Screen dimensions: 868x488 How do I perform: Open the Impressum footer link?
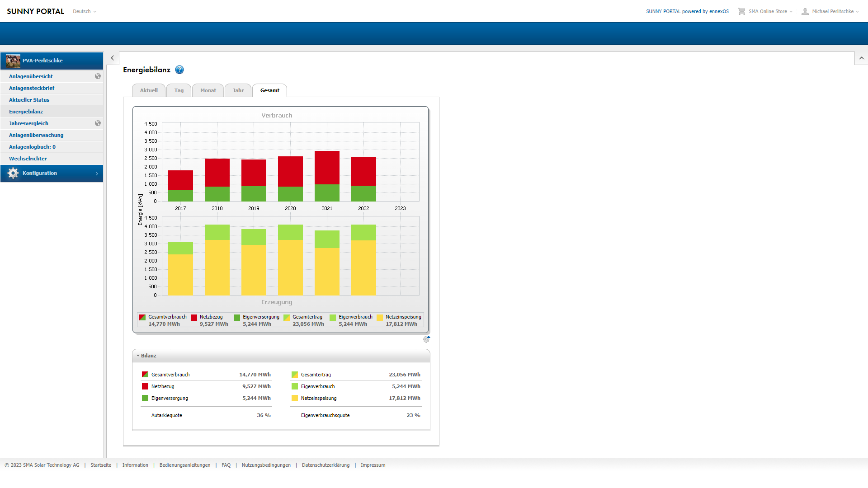373,465
